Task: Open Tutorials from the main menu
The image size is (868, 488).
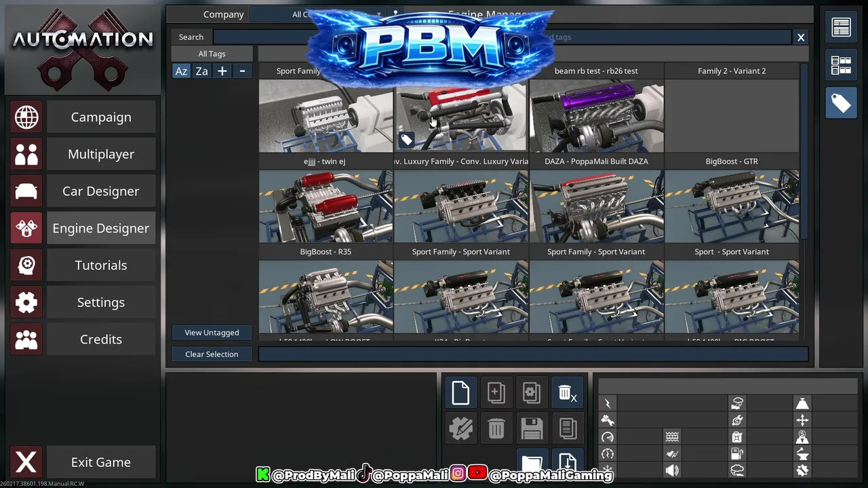Action: coord(100,265)
